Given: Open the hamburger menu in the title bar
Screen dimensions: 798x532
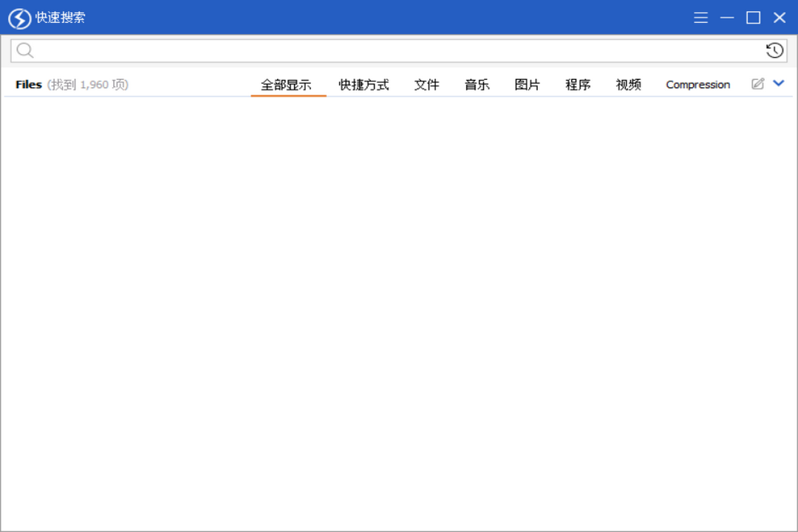Looking at the screenshot, I should pos(700,17).
